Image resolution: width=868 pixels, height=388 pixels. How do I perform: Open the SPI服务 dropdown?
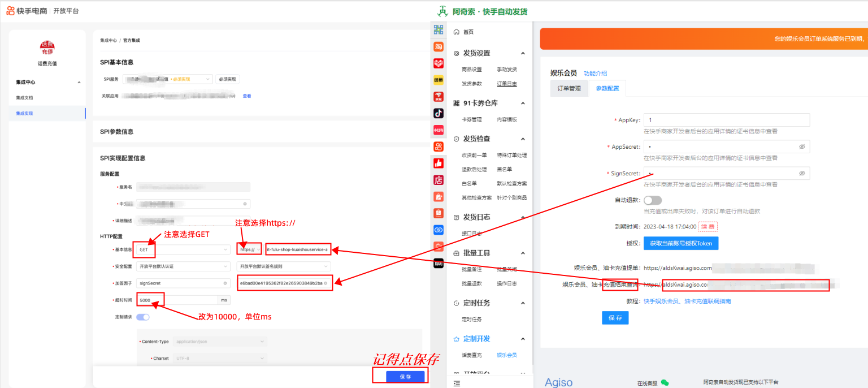coord(167,79)
